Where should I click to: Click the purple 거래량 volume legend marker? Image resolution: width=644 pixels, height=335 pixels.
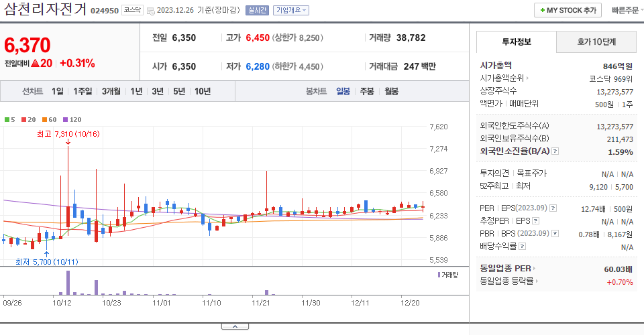pos(439,275)
